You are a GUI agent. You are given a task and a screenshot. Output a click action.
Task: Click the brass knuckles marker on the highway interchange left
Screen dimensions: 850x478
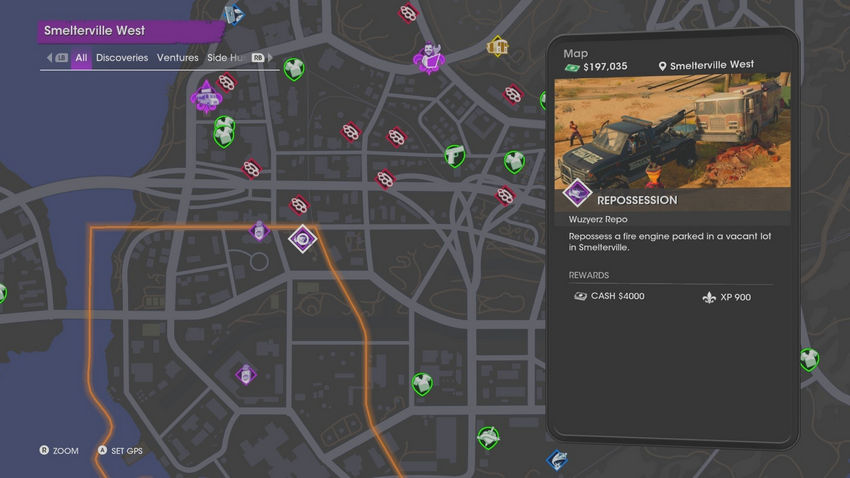tap(252, 169)
